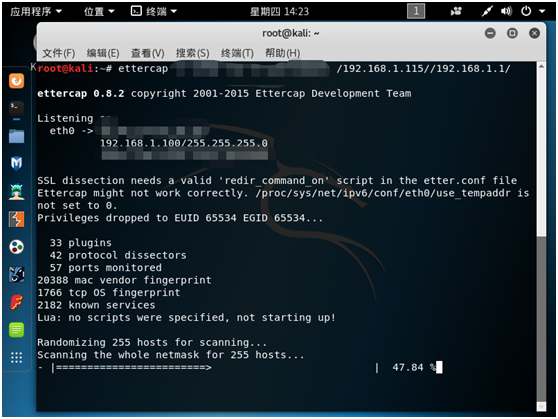
Task: Open the red F Faraday icon
Action: coord(16,302)
